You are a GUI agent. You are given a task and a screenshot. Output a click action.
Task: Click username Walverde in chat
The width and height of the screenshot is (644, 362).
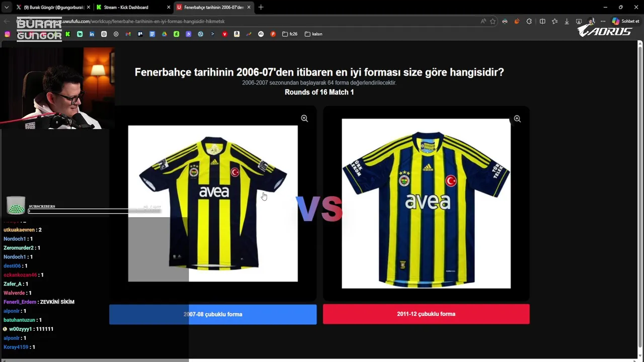pyautogui.click(x=14, y=293)
